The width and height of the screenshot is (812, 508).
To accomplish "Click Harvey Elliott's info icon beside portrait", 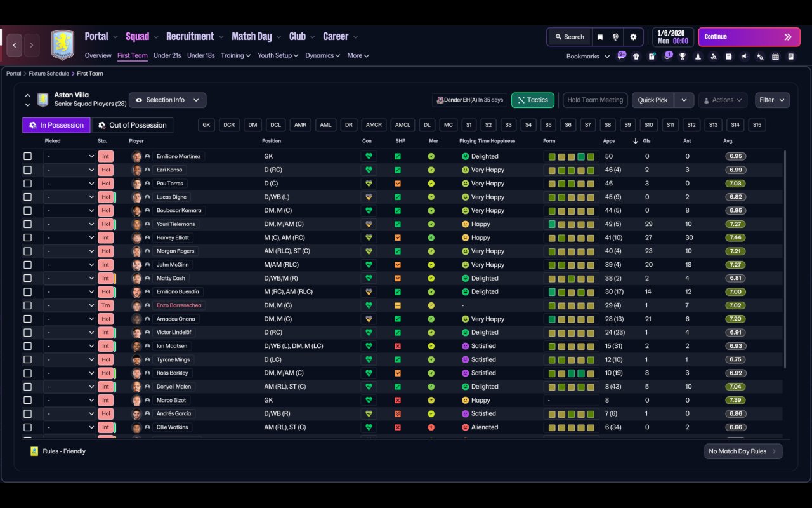I will tap(147, 237).
